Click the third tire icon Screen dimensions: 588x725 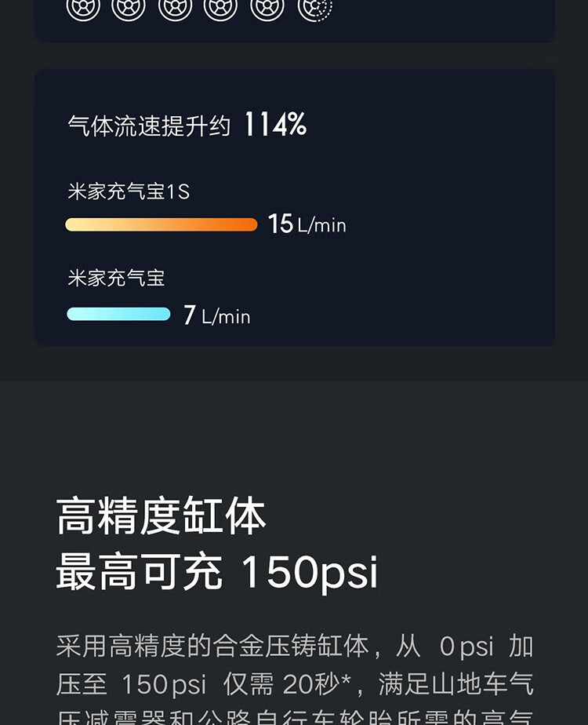click(175, 8)
